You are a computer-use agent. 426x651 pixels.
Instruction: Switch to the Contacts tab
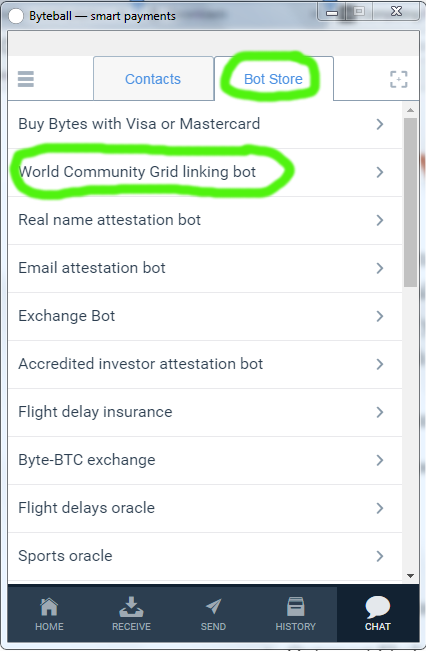point(153,78)
